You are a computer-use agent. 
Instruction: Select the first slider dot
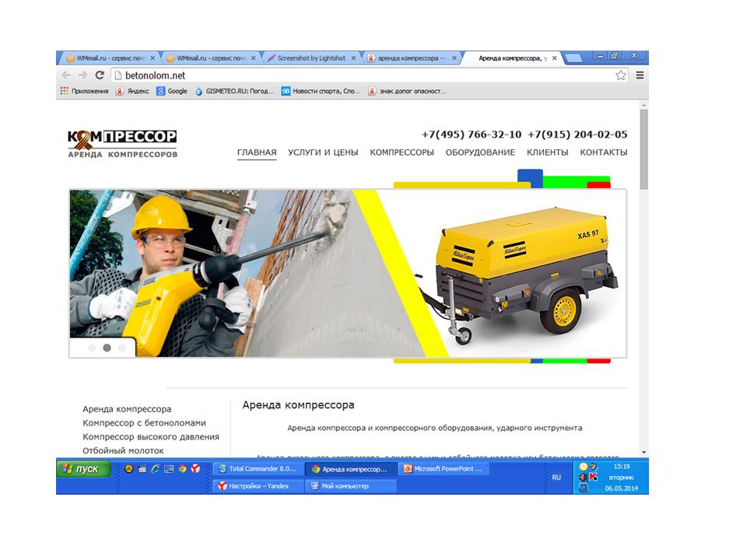coord(92,348)
